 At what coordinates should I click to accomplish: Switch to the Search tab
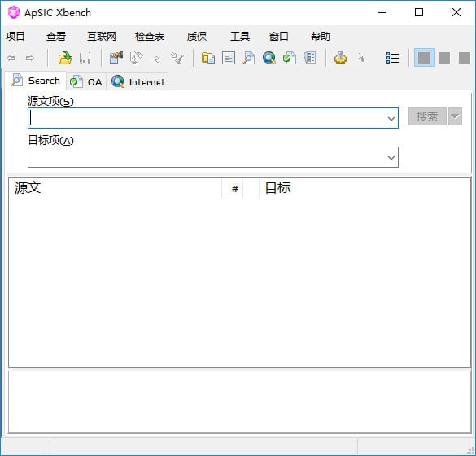point(36,81)
